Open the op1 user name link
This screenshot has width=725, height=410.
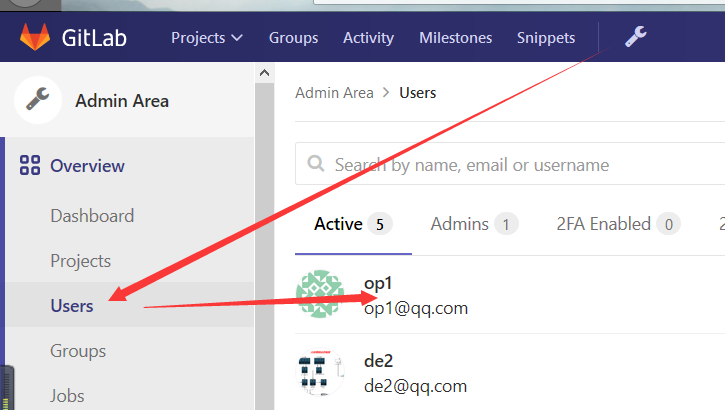click(378, 283)
